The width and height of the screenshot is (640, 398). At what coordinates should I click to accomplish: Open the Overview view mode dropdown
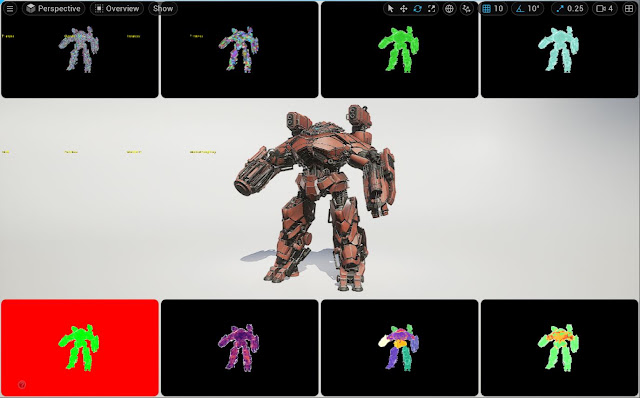click(117, 9)
